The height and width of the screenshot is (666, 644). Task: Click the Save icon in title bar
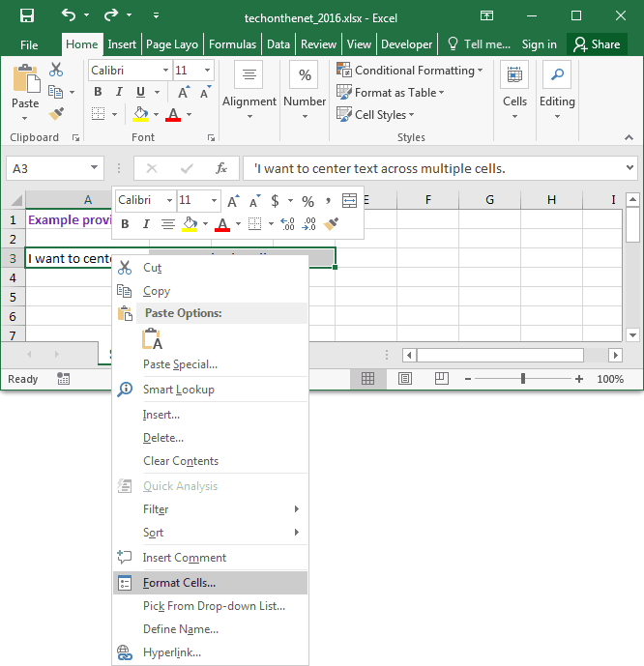(x=26, y=15)
